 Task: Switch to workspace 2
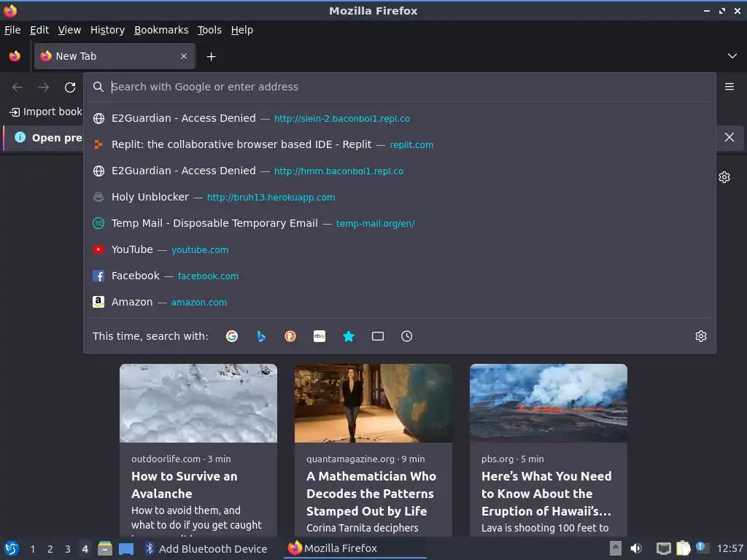coord(50,549)
